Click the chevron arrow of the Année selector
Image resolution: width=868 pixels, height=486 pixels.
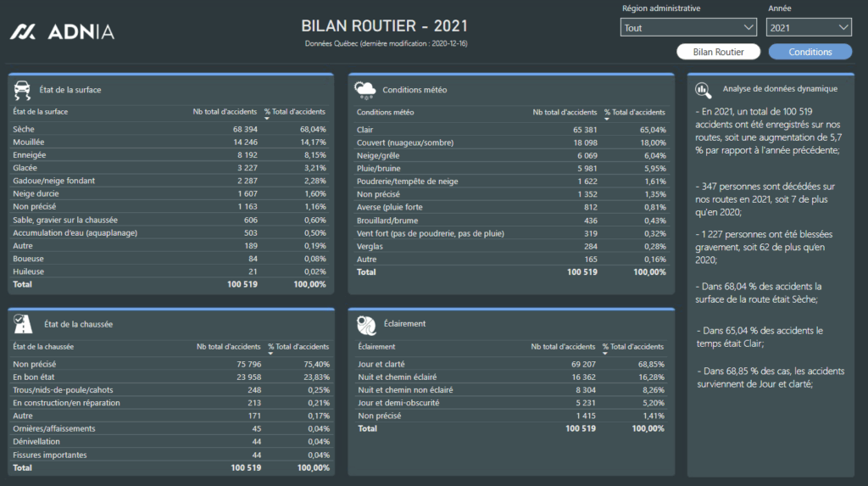click(843, 28)
